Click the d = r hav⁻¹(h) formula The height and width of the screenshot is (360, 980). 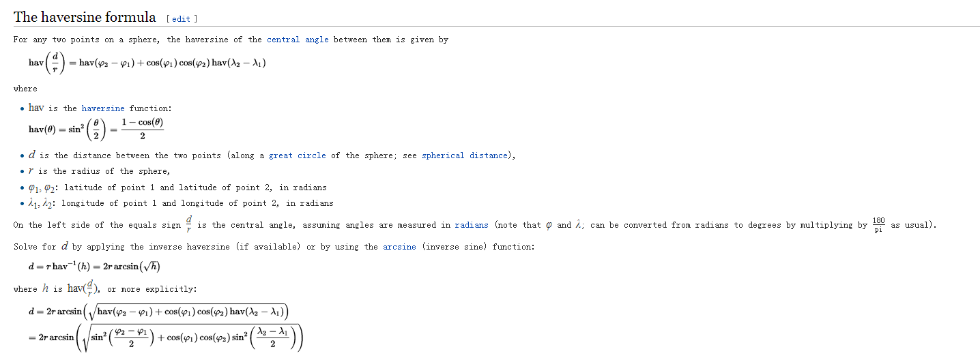tap(94, 267)
